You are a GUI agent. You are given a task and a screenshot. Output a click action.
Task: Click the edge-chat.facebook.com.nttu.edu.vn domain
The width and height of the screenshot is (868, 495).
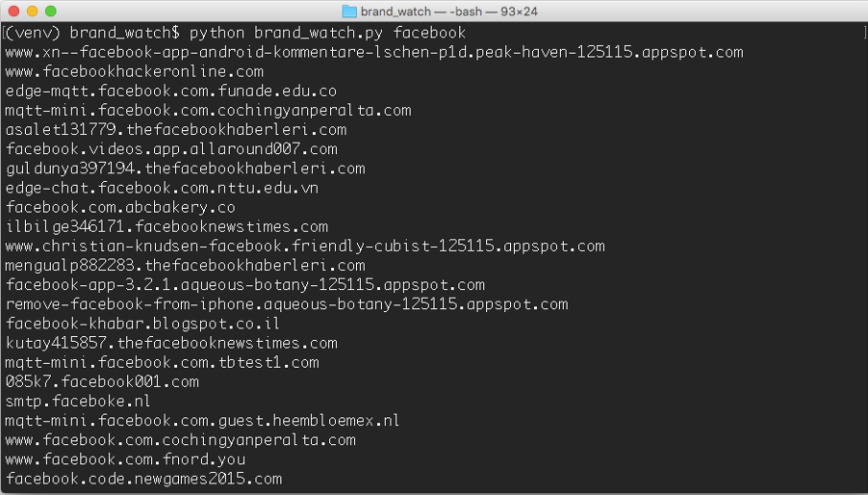162,188
